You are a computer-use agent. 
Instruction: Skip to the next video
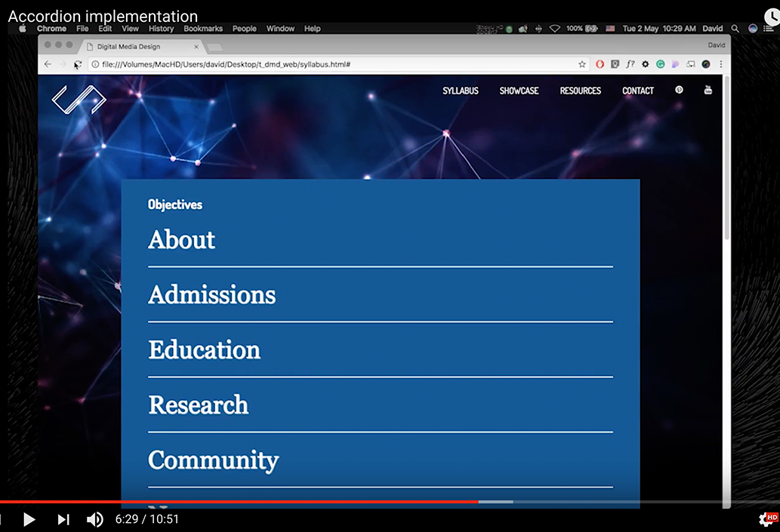(x=63, y=519)
